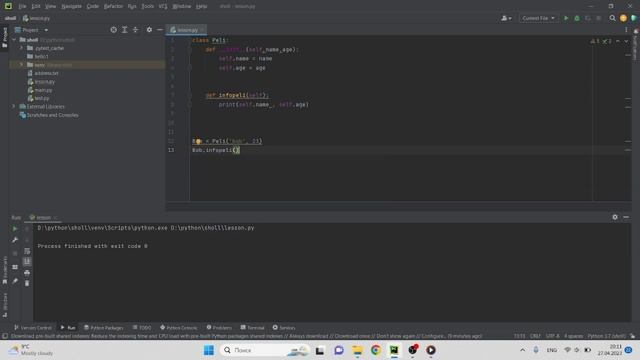
Task: Open the Help menu
Action: pyautogui.click(x=202, y=6)
